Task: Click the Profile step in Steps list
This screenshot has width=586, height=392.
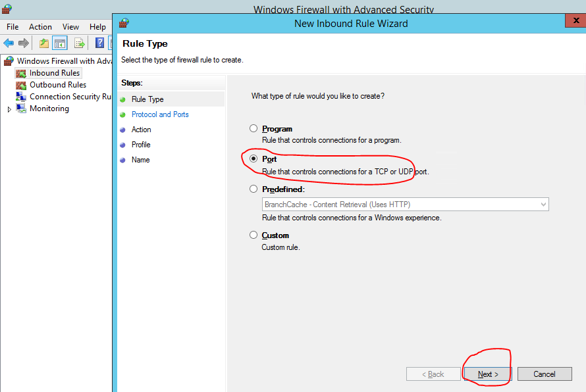Action: (x=141, y=145)
